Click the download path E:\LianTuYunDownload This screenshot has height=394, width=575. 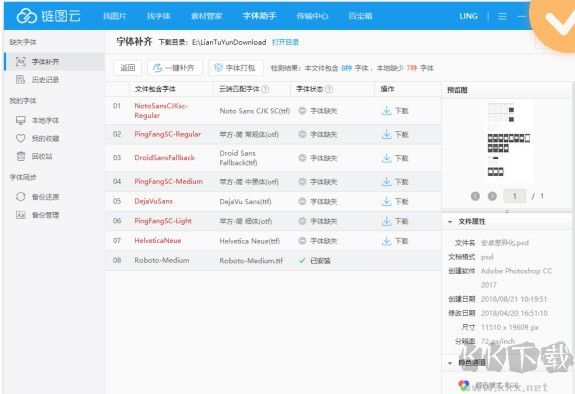click(229, 42)
